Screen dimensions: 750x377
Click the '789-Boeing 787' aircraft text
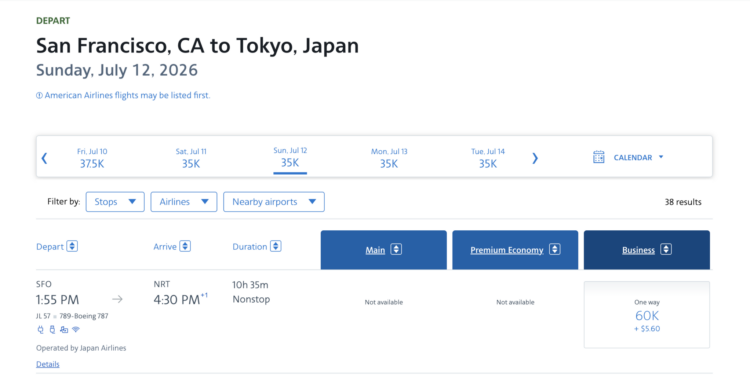coord(84,316)
